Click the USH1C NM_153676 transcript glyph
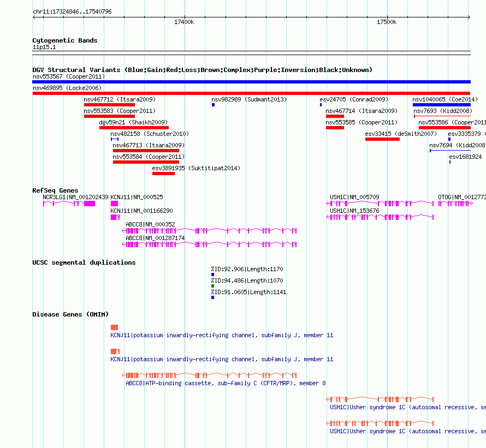The image size is (486, 448). pyautogui.click(x=380, y=217)
